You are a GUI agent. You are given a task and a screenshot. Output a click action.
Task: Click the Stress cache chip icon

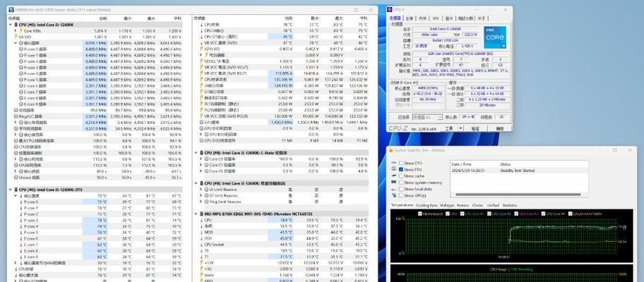tap(394, 176)
